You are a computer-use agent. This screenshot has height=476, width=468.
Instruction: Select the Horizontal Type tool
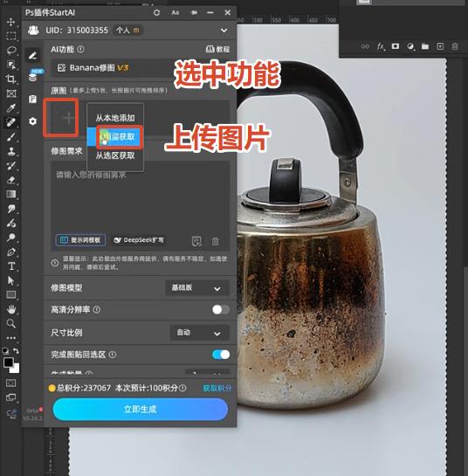(x=11, y=266)
